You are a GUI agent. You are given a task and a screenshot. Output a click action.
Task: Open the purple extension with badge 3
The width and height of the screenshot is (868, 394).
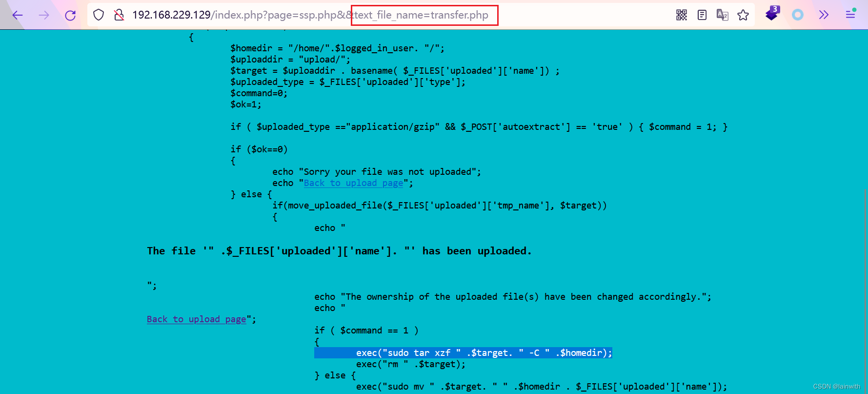click(772, 14)
